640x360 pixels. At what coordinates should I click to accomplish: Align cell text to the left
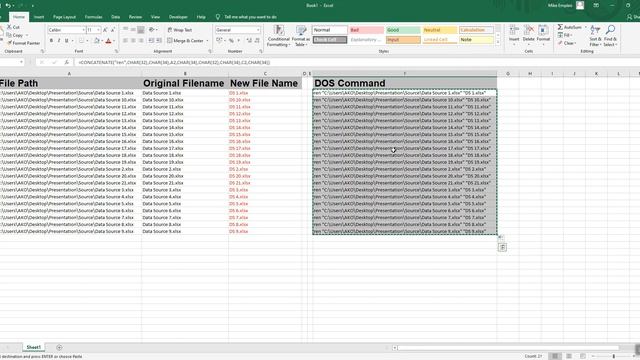[125, 41]
